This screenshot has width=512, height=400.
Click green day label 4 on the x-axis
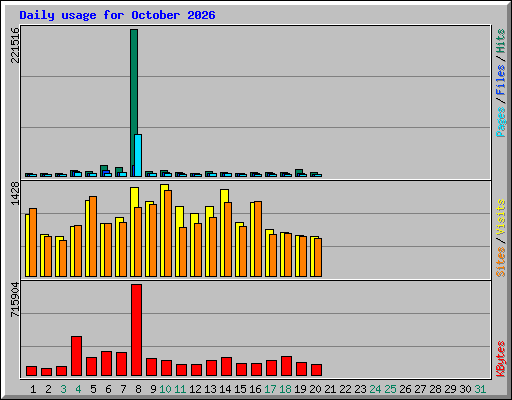point(78,389)
